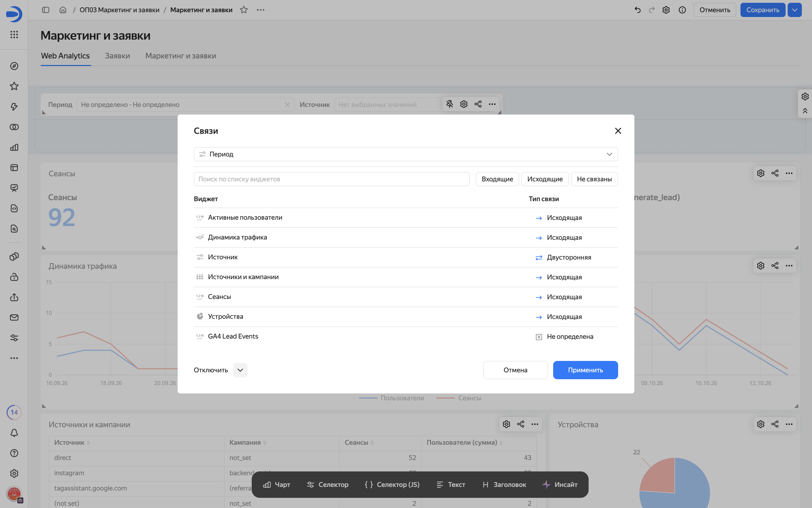Click the lightning bolt sidebar icon

coord(14,107)
